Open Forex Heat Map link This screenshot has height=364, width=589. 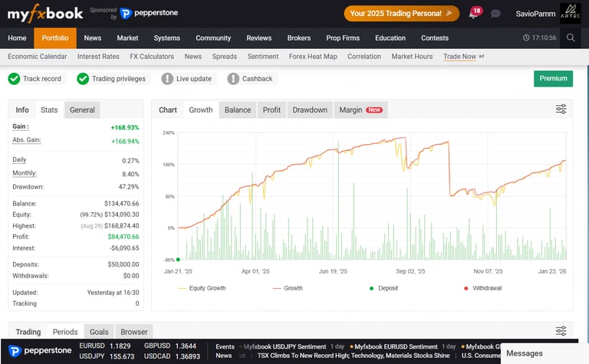(313, 57)
